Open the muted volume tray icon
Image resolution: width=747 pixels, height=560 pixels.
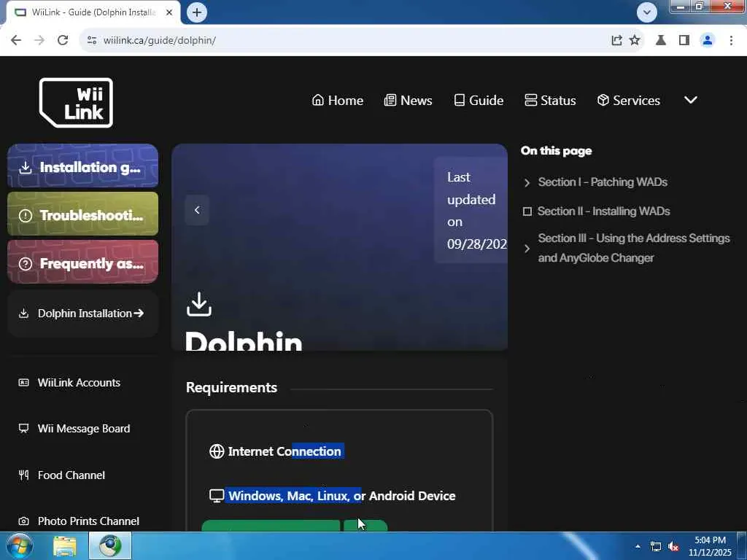[x=673, y=547]
